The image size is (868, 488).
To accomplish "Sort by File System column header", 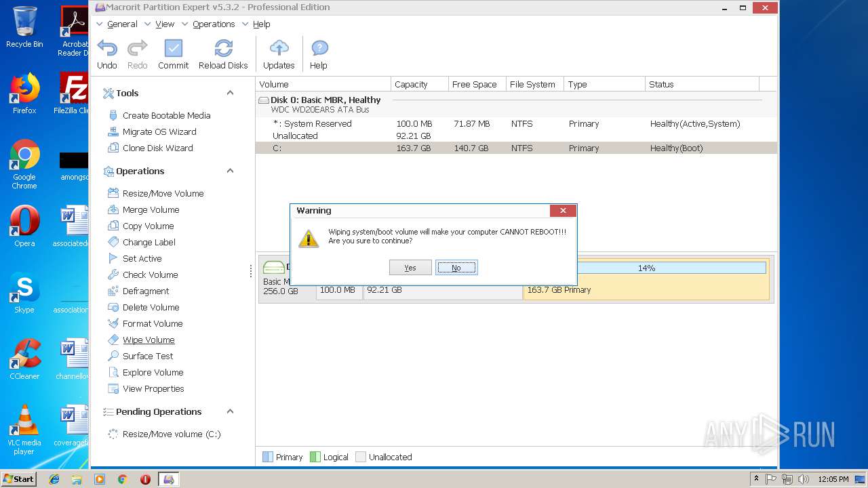I will (x=535, y=84).
